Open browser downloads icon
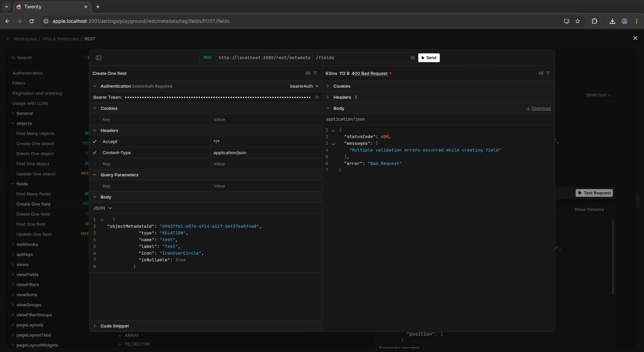Viewport: 644px width, 352px height. [612, 21]
